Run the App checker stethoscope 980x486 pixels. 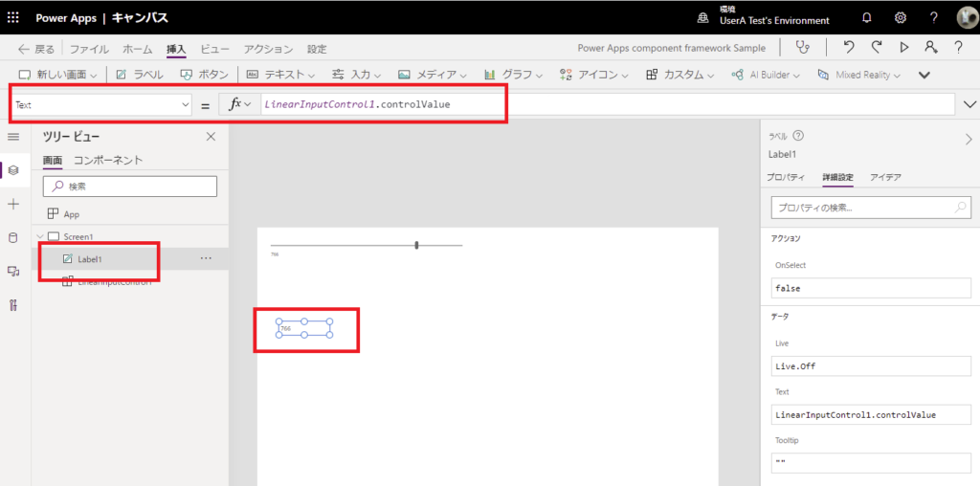803,48
